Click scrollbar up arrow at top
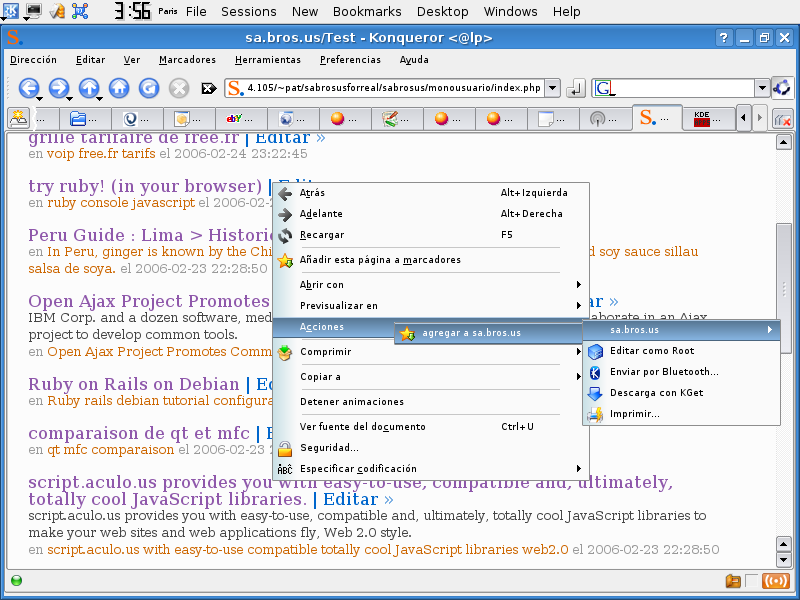800x600 pixels. [x=784, y=142]
